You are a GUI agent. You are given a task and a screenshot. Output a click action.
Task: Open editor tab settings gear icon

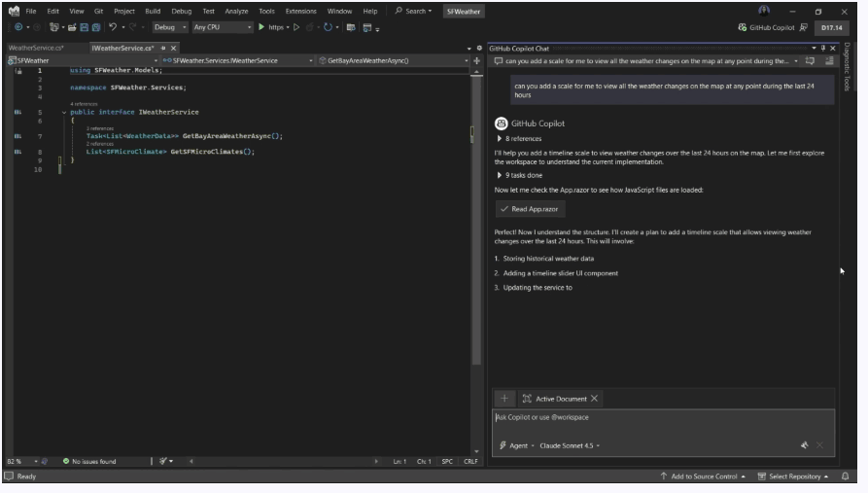point(479,49)
